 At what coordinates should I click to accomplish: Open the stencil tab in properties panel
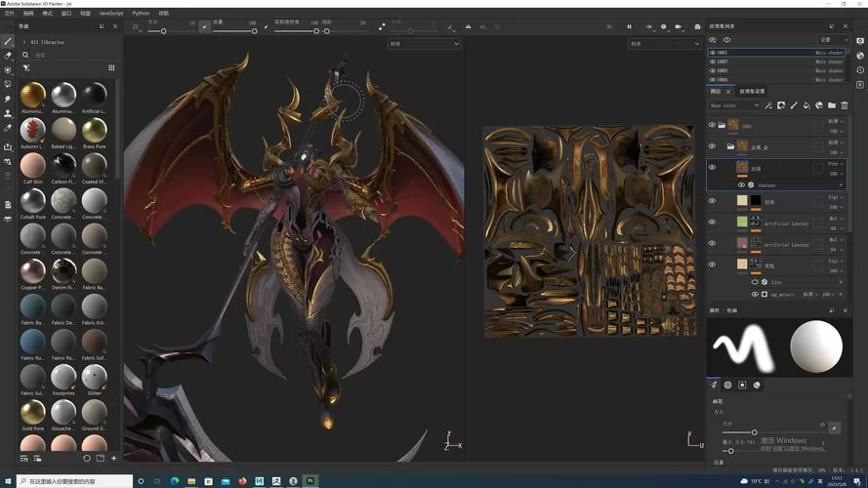pos(742,386)
